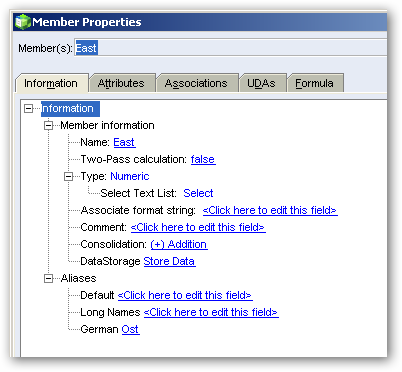Edit the Long Names alias field
The width and height of the screenshot is (402, 372).
click(211, 313)
